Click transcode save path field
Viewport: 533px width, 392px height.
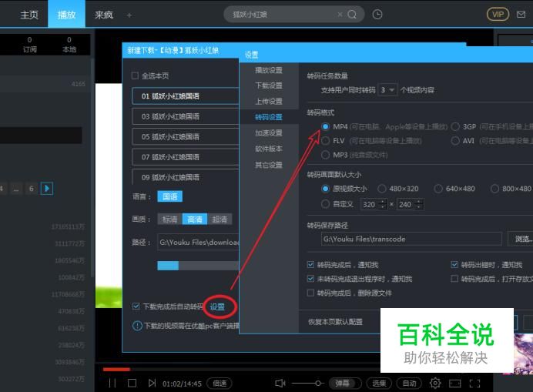tap(411, 239)
